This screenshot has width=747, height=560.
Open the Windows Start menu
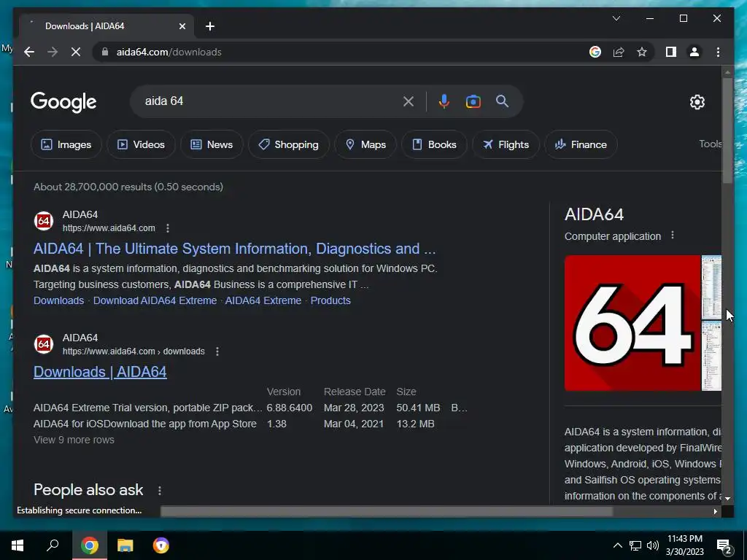click(x=18, y=545)
